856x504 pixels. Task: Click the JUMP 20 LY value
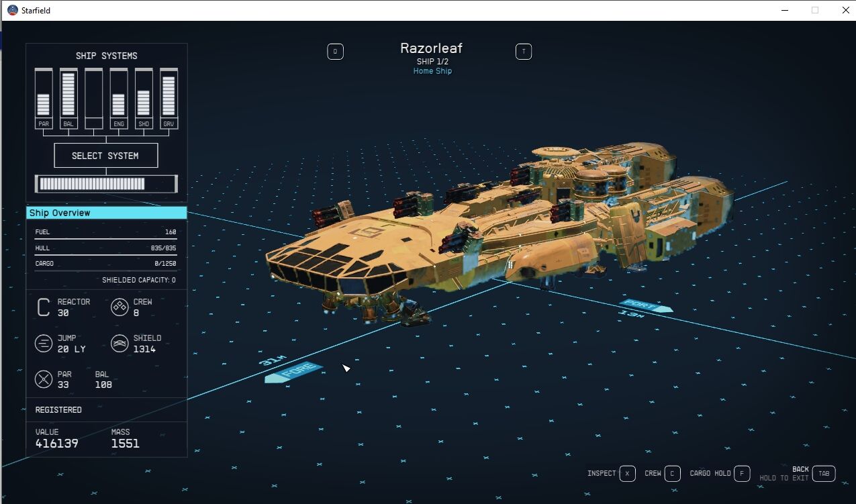tap(71, 344)
